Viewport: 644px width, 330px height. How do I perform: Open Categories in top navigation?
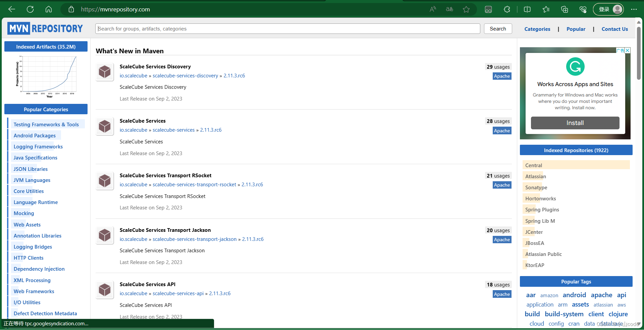tap(537, 29)
